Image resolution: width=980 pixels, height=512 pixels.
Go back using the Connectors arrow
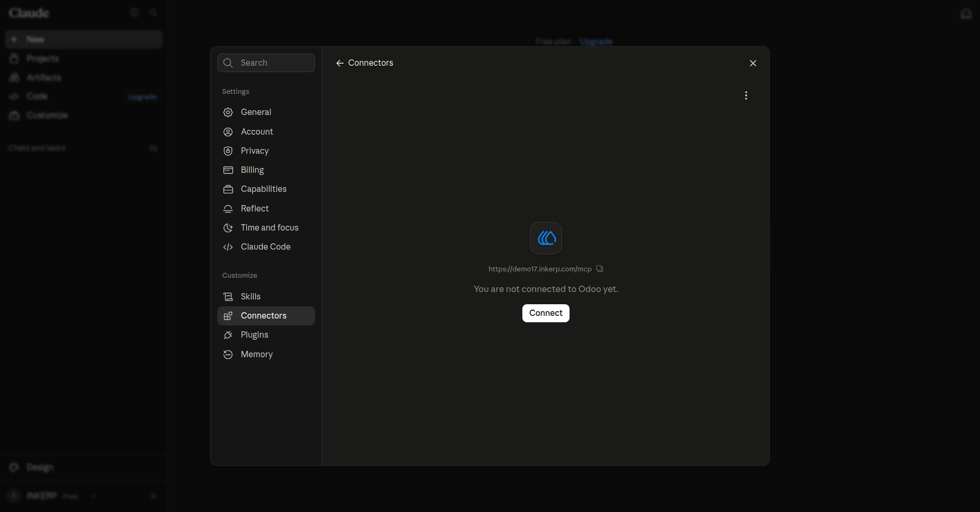[x=340, y=63]
